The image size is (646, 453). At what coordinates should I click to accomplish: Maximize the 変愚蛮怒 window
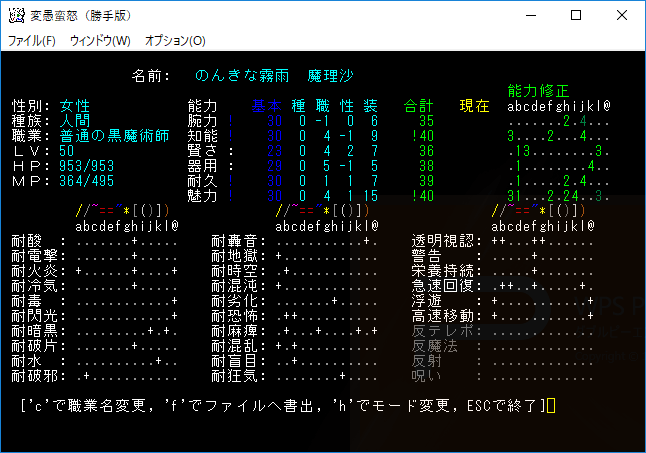pyautogui.click(x=575, y=16)
